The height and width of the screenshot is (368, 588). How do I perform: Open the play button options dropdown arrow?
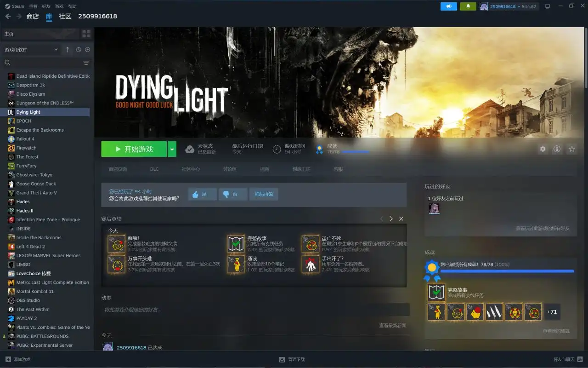coord(172,149)
